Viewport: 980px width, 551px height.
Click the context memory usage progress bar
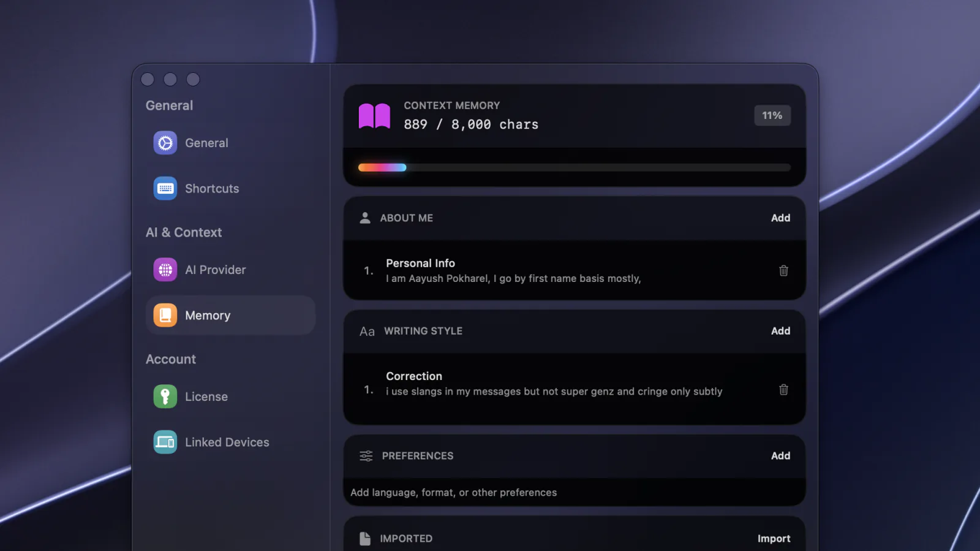tap(574, 167)
